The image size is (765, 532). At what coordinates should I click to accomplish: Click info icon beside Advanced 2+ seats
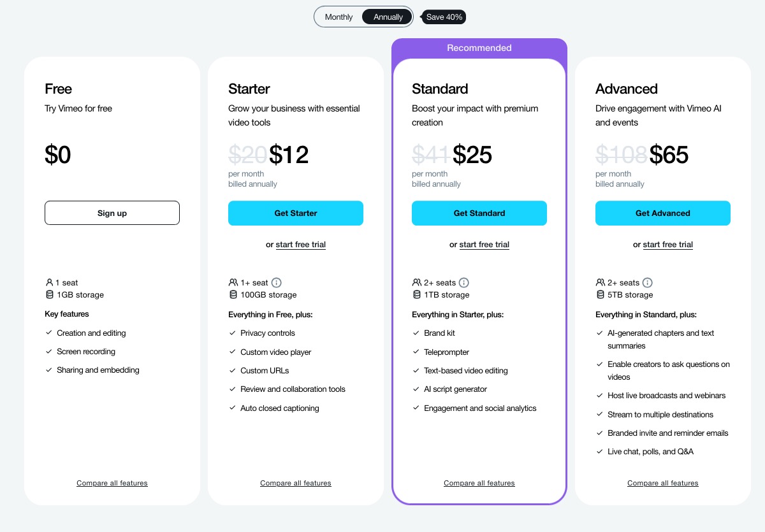[648, 283]
